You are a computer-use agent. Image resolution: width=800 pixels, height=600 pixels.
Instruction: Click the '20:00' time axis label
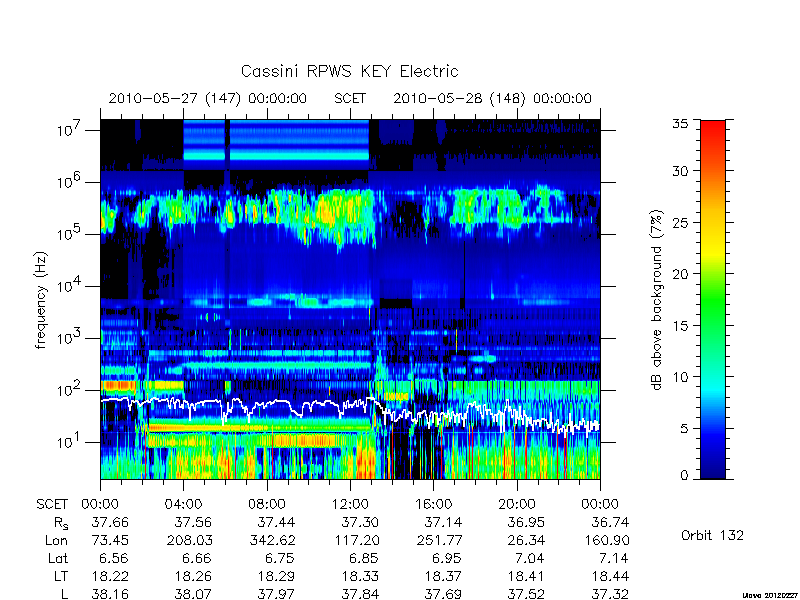click(x=517, y=504)
